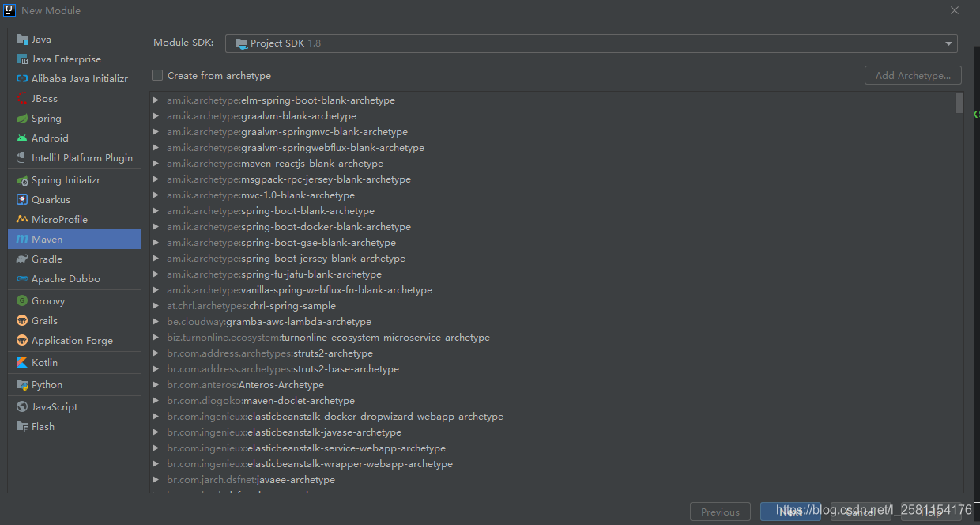Click the Java module icon
The width and height of the screenshot is (980, 525).
click(22, 39)
